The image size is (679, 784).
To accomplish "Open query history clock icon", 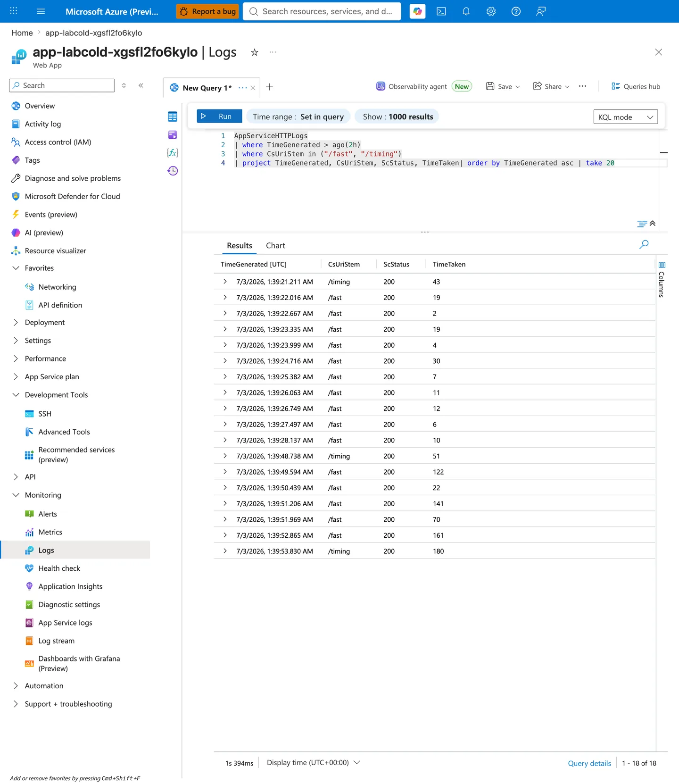I will point(173,171).
